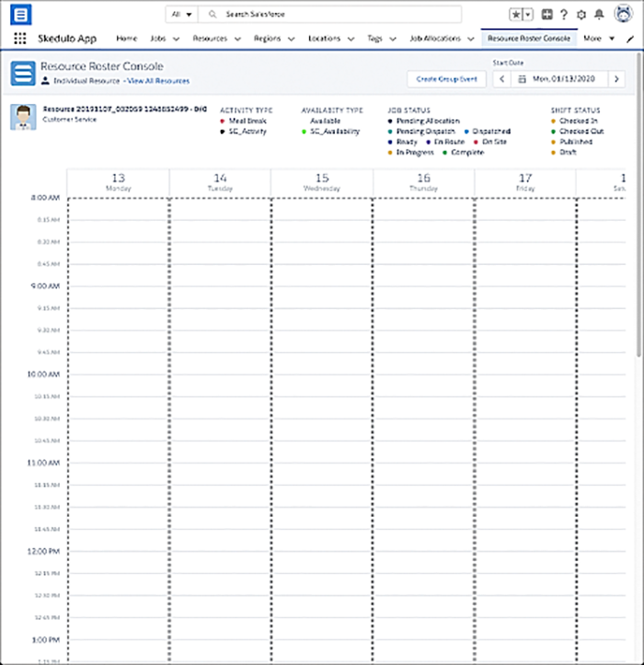Viewport: 644px width, 665px height.
Task: Open the Notifications bell icon
Action: tap(599, 15)
